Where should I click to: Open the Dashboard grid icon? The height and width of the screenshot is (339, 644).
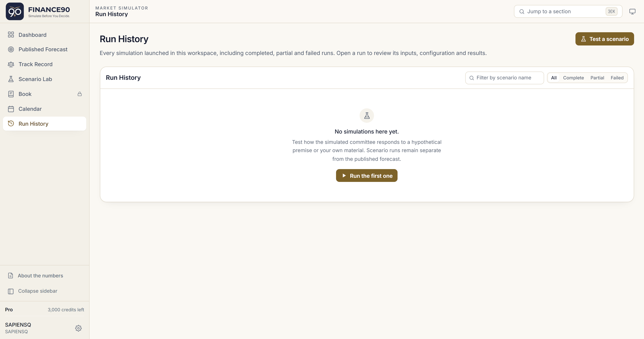coord(11,35)
